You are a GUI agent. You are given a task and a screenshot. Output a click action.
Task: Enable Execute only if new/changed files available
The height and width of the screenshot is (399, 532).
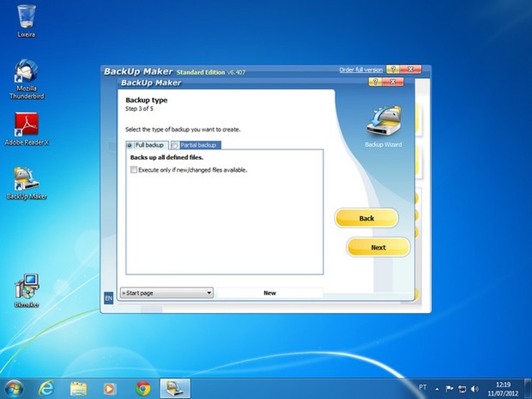coord(134,170)
